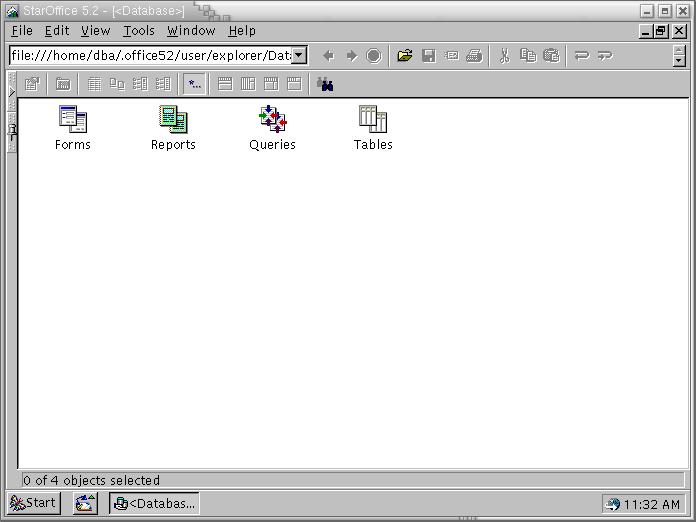The image size is (696, 522).
Task: Click the toolbar scroll up arrow
Action: pyautogui.click(x=679, y=50)
